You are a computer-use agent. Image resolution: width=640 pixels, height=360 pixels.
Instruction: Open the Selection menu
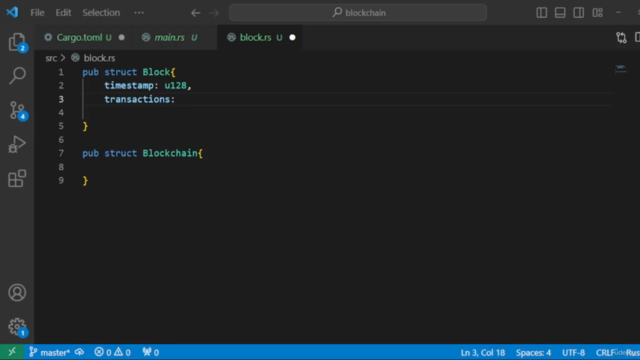pyautogui.click(x=101, y=13)
